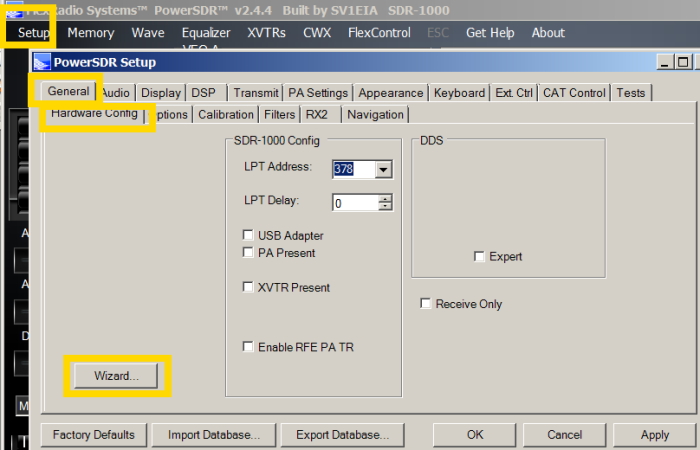Image resolution: width=700 pixels, height=450 pixels.
Task: Switch to the Keyboard tab
Action: tap(459, 93)
